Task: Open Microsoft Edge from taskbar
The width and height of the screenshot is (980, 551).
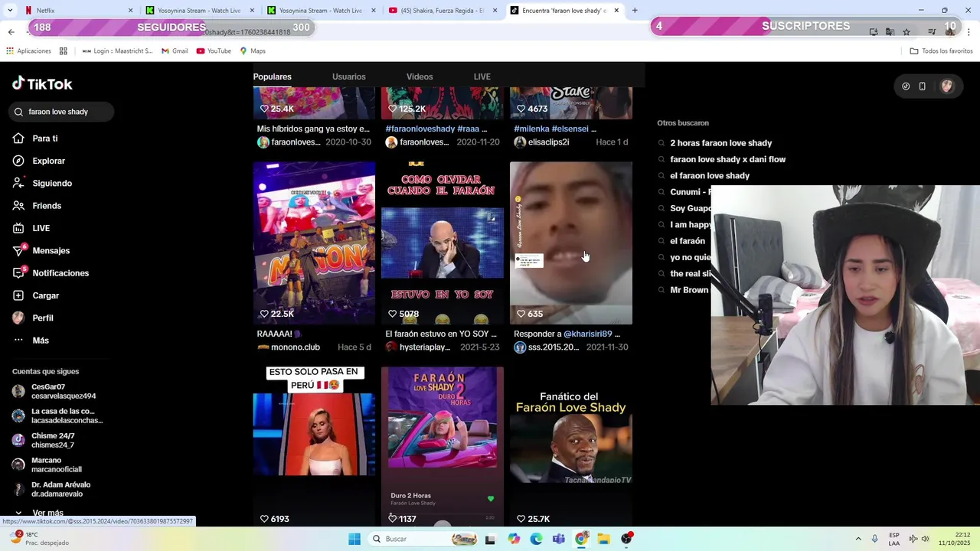Action: (536, 539)
